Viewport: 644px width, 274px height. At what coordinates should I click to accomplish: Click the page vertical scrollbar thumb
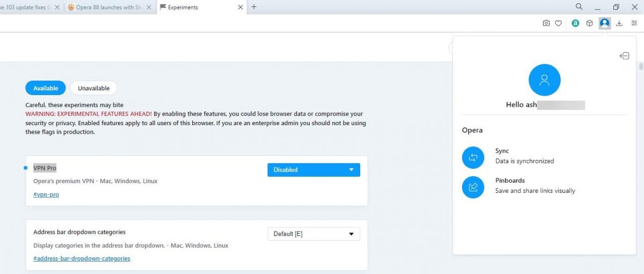coord(641,67)
